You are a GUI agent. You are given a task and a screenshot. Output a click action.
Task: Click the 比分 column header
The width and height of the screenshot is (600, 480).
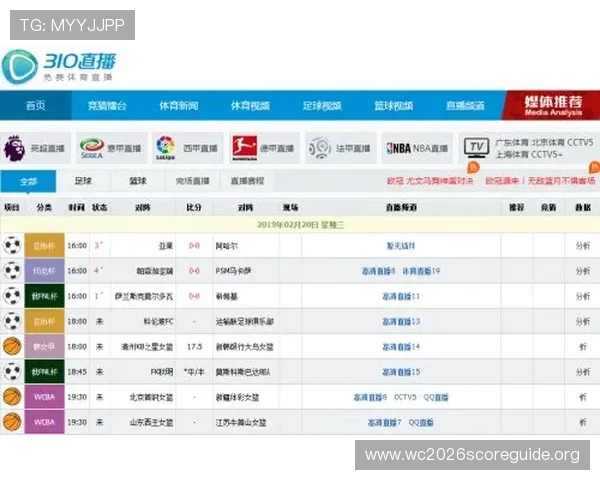click(x=194, y=207)
